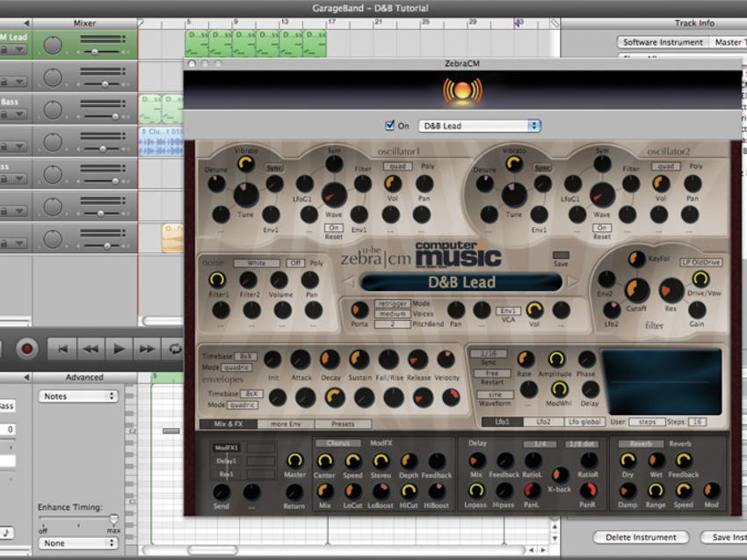Toggle oscillator2 Sync button

click(x=542, y=168)
